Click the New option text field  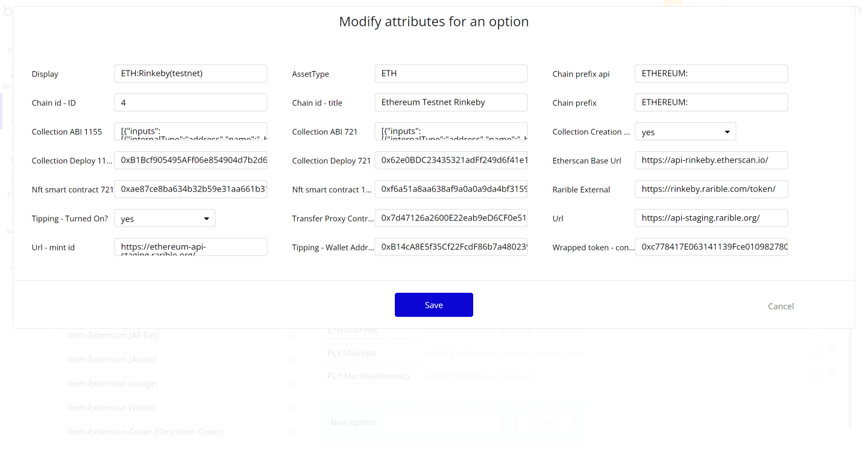coord(442,422)
